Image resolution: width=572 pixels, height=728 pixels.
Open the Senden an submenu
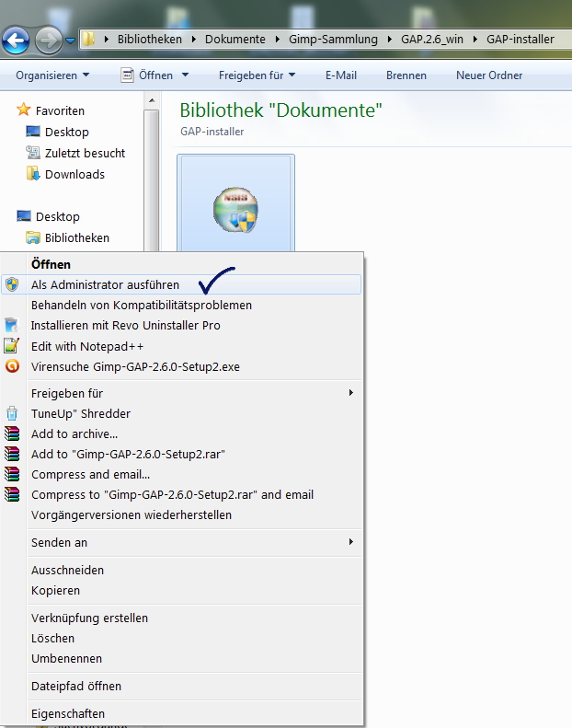(181, 542)
